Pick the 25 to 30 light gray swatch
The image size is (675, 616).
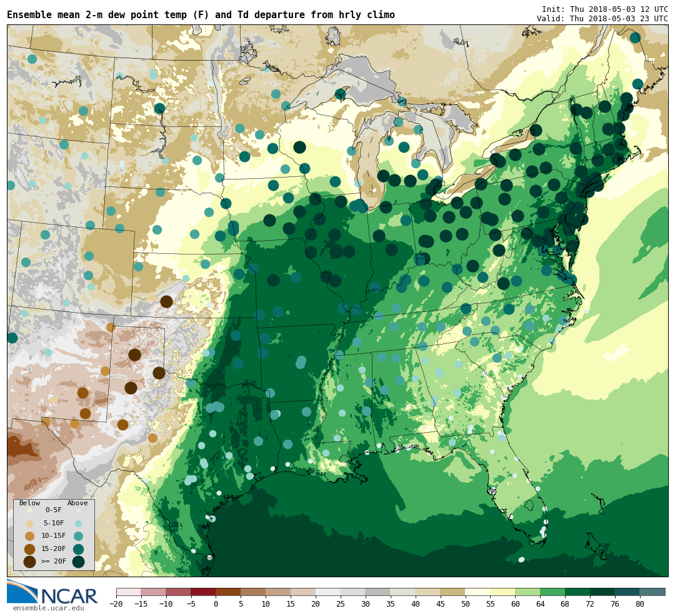point(353,592)
